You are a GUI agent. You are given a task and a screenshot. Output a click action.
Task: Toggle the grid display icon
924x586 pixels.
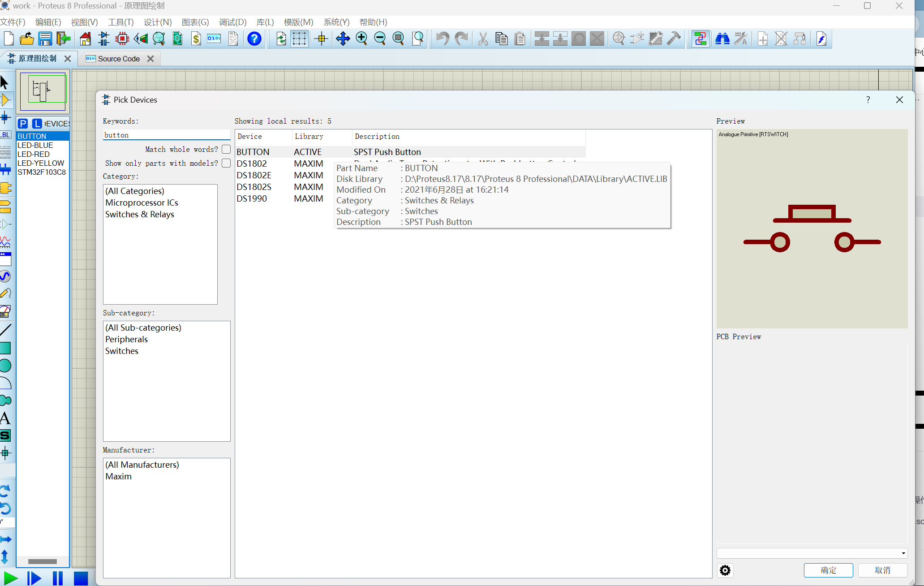pos(299,39)
